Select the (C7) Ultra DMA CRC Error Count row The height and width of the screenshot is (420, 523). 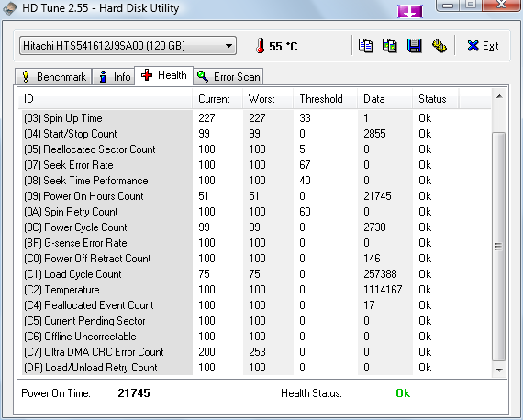tap(255, 352)
